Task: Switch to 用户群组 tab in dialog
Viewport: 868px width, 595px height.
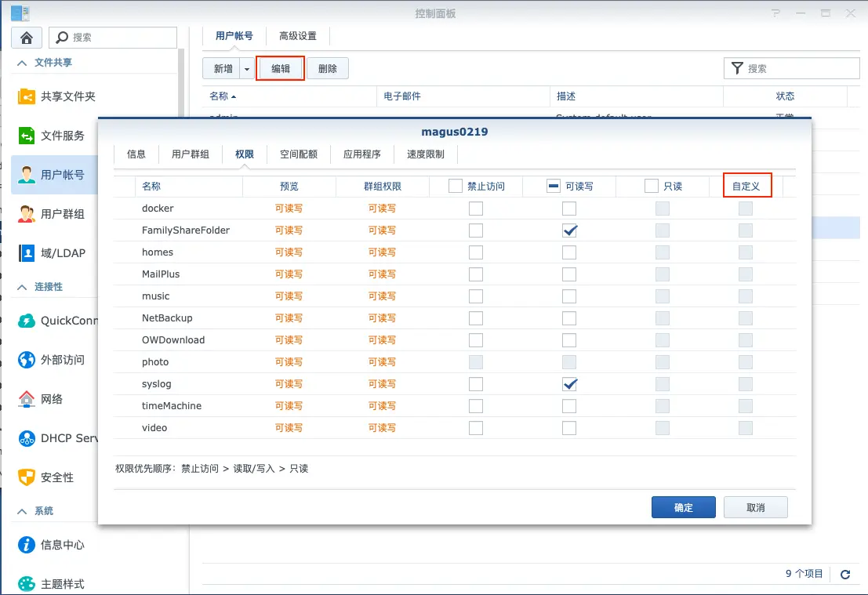Action: click(x=191, y=154)
